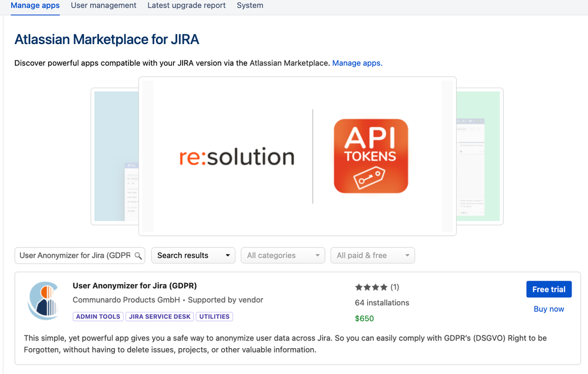
Task: Click the search magnifier icon
Action: (x=138, y=255)
